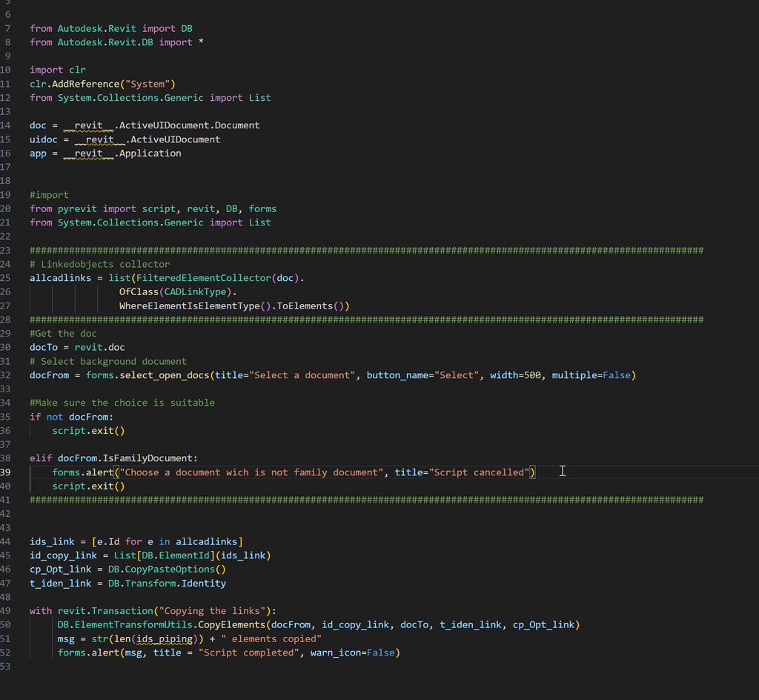759x700 pixels.
Task: Click line number 25 in the gutter
Action: [x=6, y=278]
